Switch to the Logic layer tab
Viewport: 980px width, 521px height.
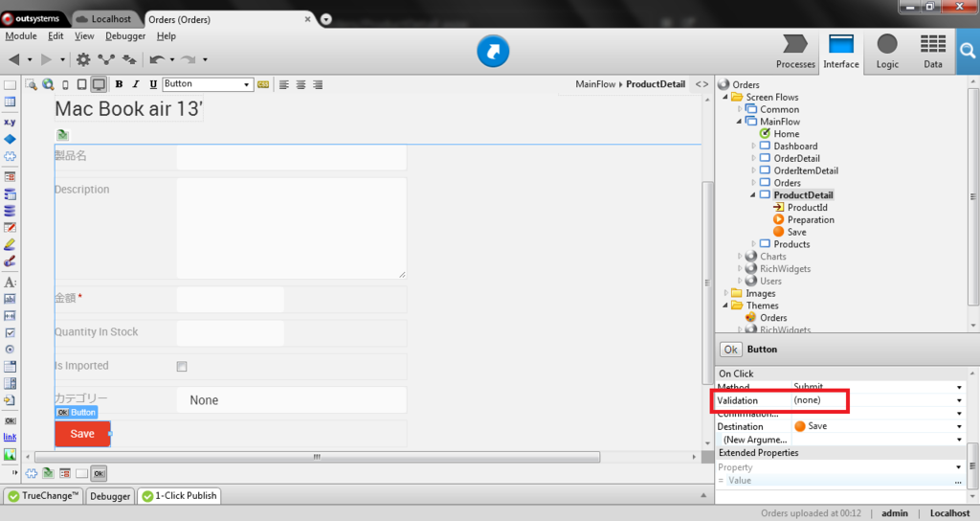coord(887,52)
